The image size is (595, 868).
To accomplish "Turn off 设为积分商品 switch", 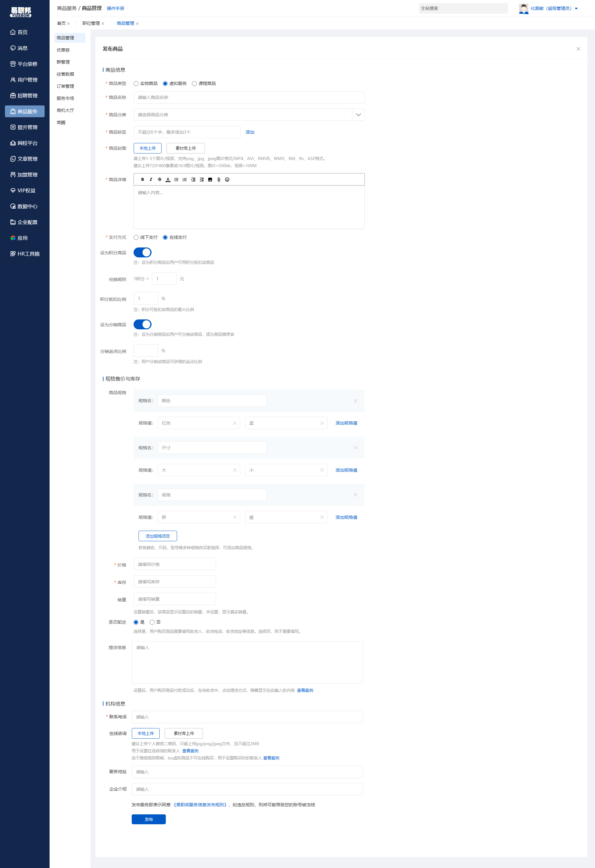I will [143, 252].
